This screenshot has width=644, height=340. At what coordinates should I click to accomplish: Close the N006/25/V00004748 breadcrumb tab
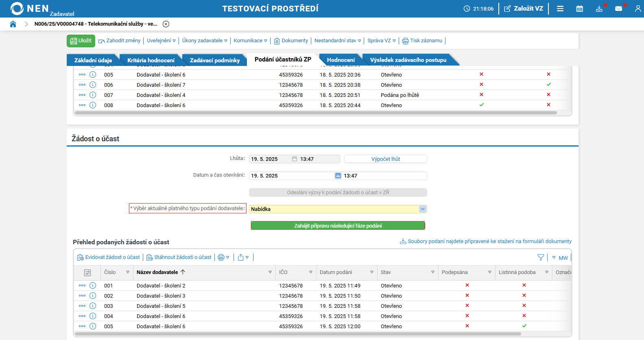click(x=166, y=24)
